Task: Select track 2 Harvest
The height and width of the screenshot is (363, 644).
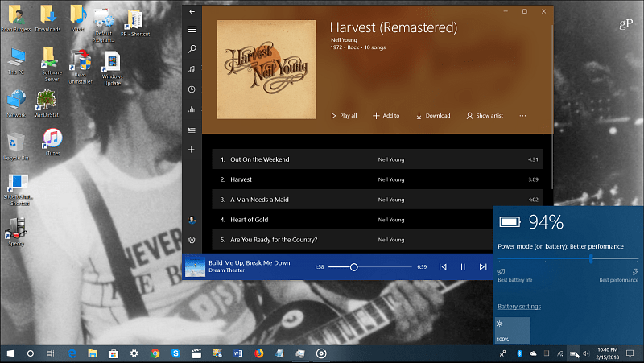Action: (x=378, y=179)
